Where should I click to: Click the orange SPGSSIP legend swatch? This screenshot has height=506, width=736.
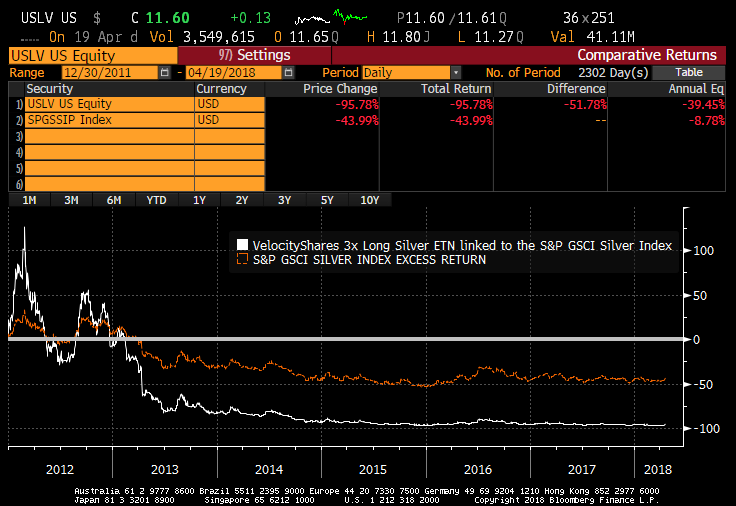point(242,259)
